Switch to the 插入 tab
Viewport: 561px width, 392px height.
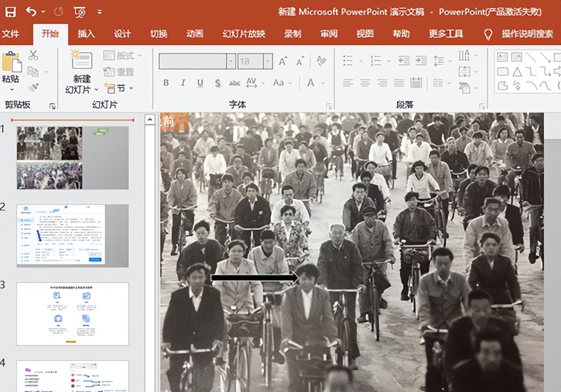pyautogui.click(x=86, y=34)
